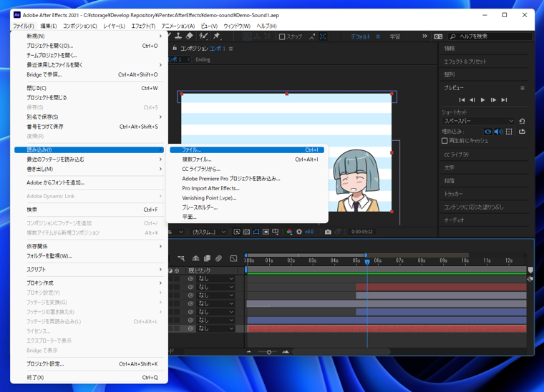Screen dimensions: 544x392
Task: Click the graph editor icon in timeline
Action: pyautogui.click(x=233, y=258)
